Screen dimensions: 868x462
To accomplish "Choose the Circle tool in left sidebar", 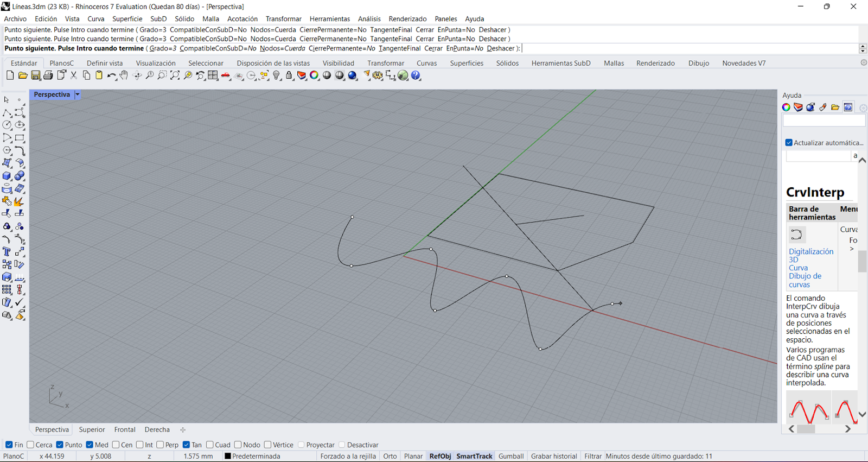I will [x=7, y=125].
